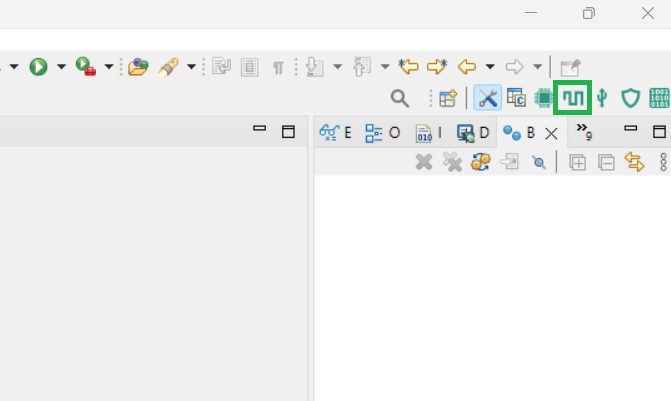Open the run dropdown arrow
The height and width of the screenshot is (401, 671).
click(61, 67)
